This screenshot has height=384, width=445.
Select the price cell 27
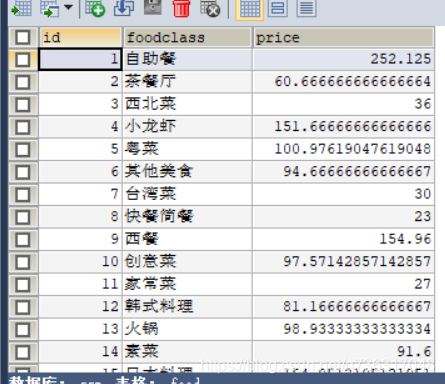point(343,284)
